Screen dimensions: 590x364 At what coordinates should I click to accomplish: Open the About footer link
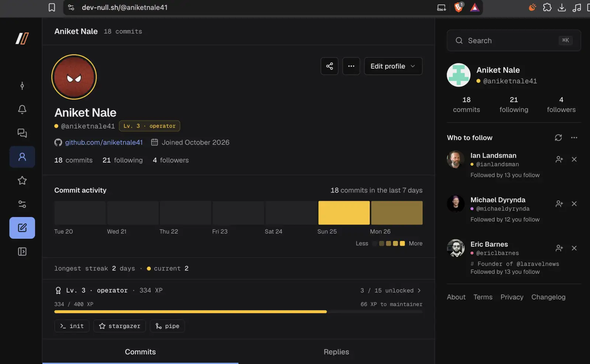click(456, 297)
